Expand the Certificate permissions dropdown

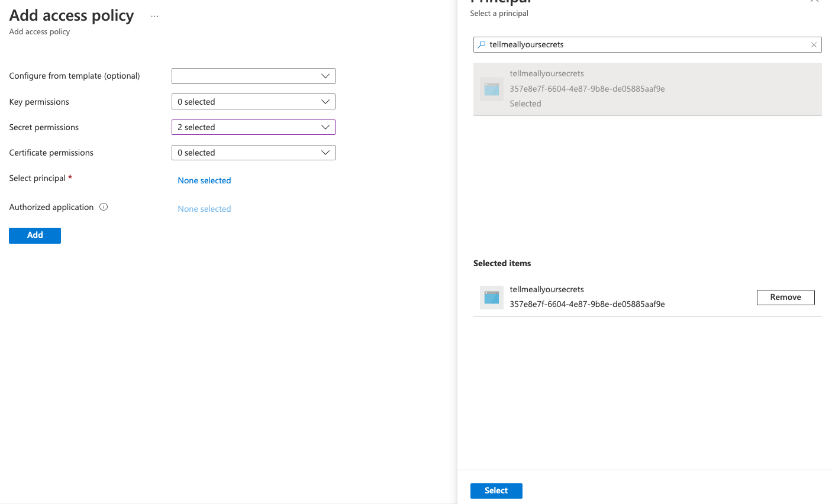253,153
